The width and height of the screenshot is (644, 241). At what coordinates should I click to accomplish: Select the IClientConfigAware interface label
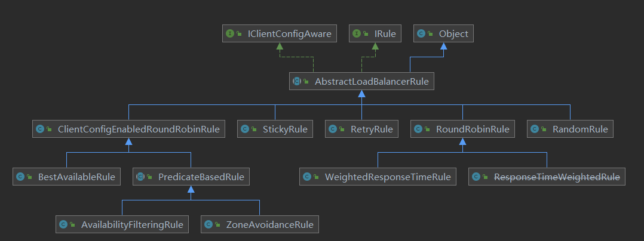click(x=289, y=34)
